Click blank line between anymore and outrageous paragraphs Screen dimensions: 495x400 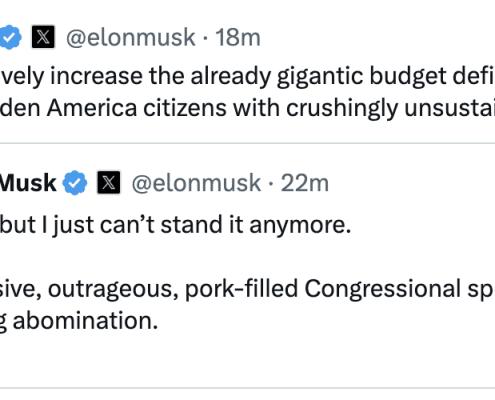pos(247,257)
